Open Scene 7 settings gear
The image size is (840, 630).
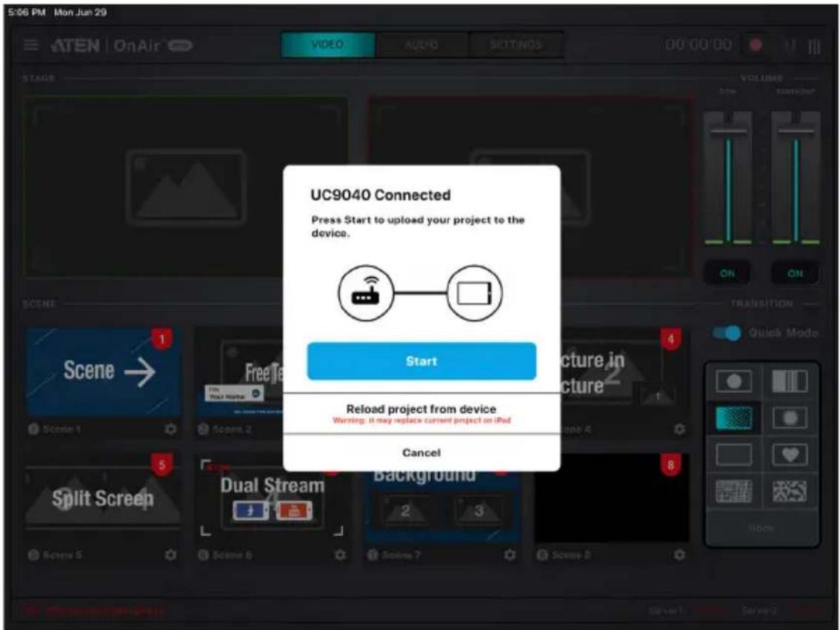coord(510,555)
